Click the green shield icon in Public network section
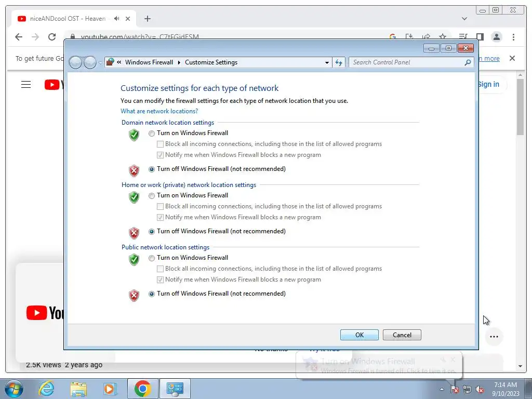Image resolution: width=532 pixels, height=399 pixels. 134,260
